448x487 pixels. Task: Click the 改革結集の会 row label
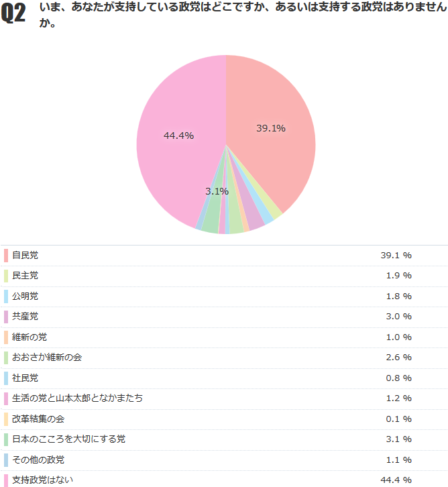(x=39, y=419)
